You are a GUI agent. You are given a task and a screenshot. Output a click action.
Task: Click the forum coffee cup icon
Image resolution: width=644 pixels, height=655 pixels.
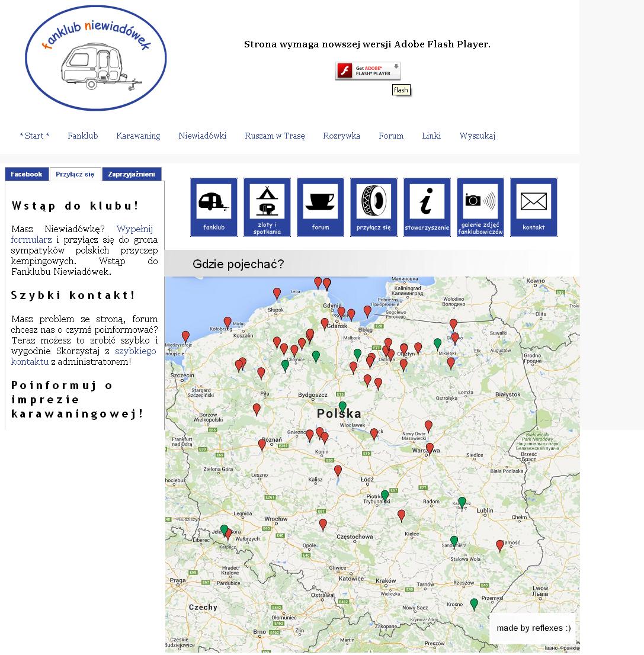pos(321,207)
